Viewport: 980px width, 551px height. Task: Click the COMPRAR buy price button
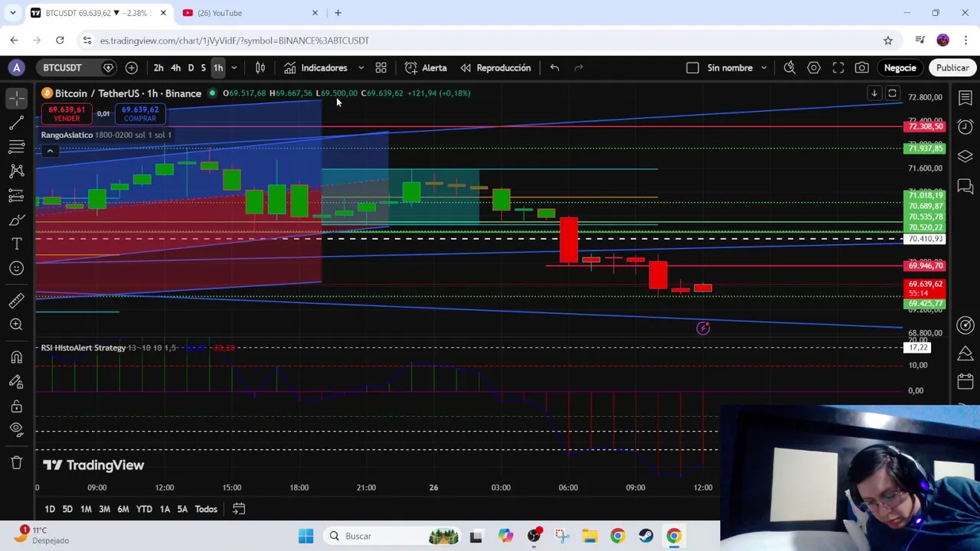click(x=140, y=114)
